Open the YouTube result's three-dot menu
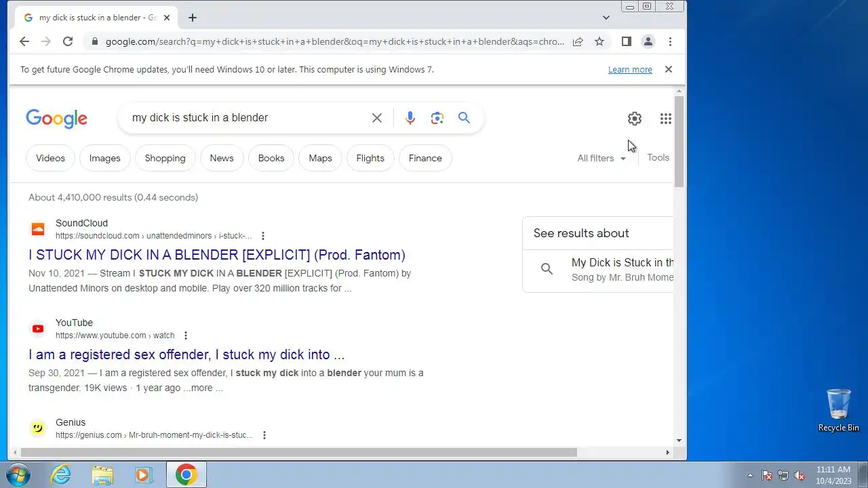This screenshot has height=488, width=868. click(x=186, y=335)
